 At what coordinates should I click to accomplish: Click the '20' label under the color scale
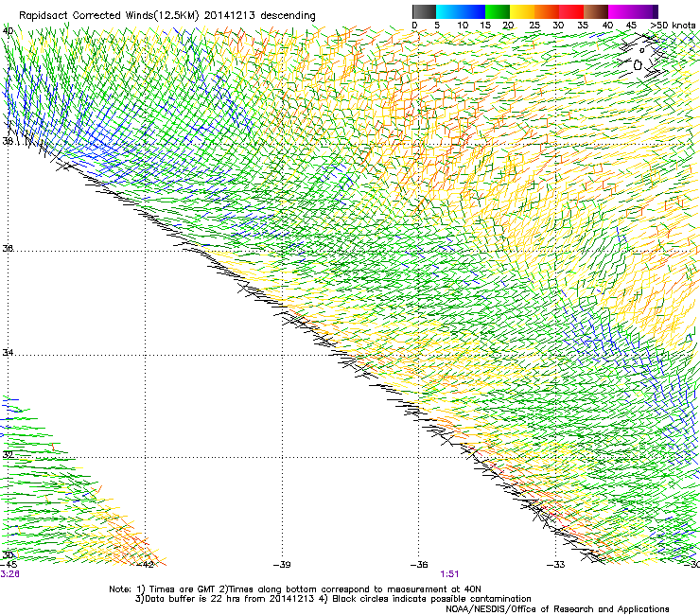508,26
